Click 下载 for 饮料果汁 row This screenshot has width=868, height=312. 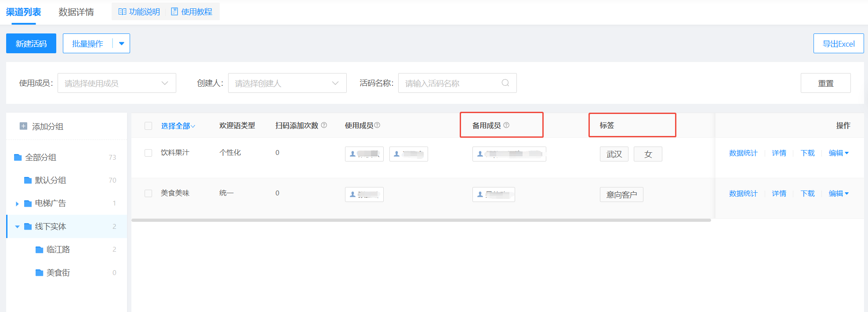pos(808,153)
